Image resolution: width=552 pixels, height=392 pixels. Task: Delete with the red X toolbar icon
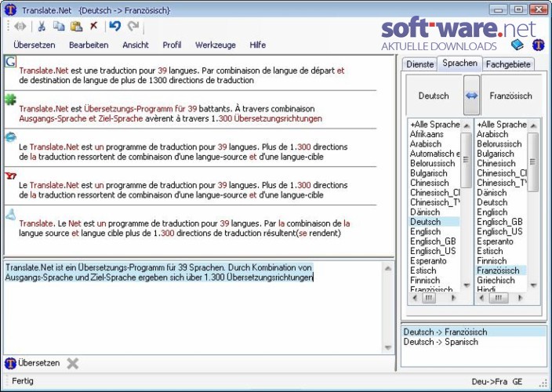(x=93, y=26)
